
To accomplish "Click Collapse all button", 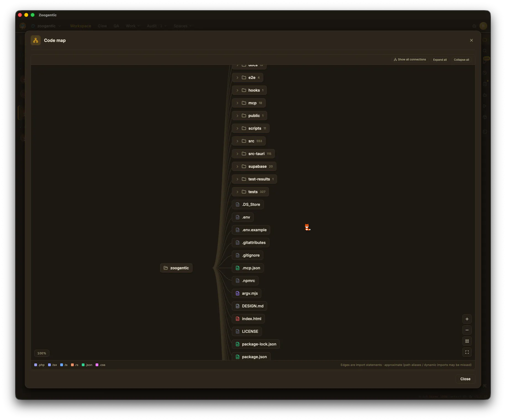I will pyautogui.click(x=461, y=60).
